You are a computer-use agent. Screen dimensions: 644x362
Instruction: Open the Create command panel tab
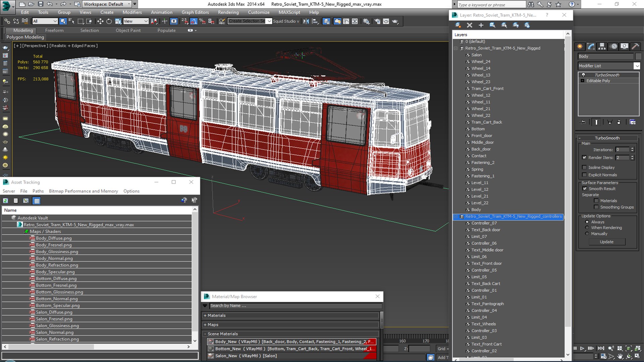tap(580, 47)
